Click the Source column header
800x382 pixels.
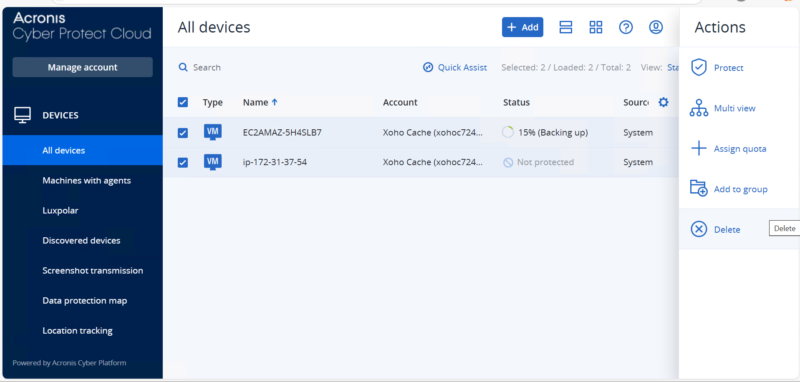(x=636, y=102)
